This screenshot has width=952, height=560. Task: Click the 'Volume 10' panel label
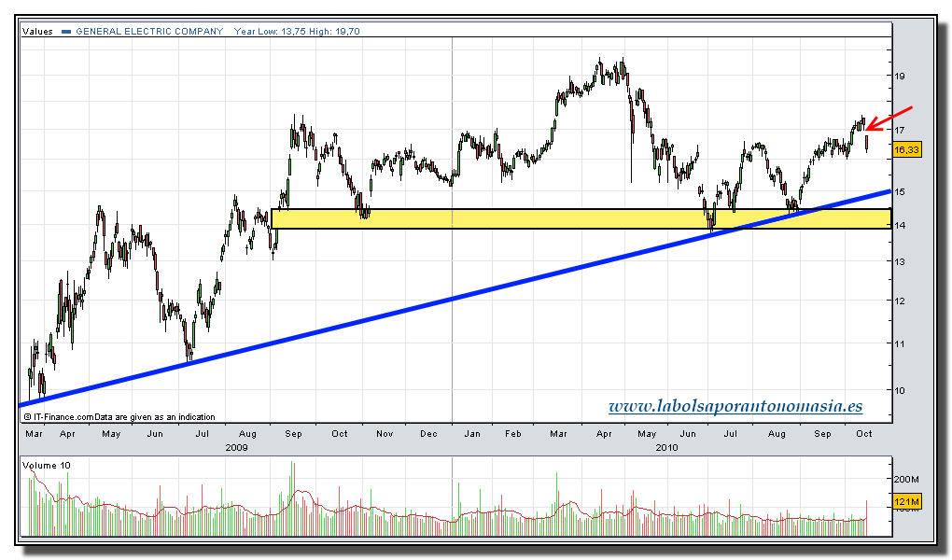click(46, 465)
